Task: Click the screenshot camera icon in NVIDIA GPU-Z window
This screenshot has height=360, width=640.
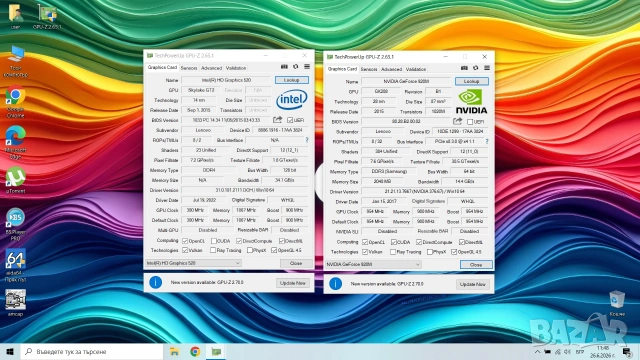Action: click(x=464, y=68)
